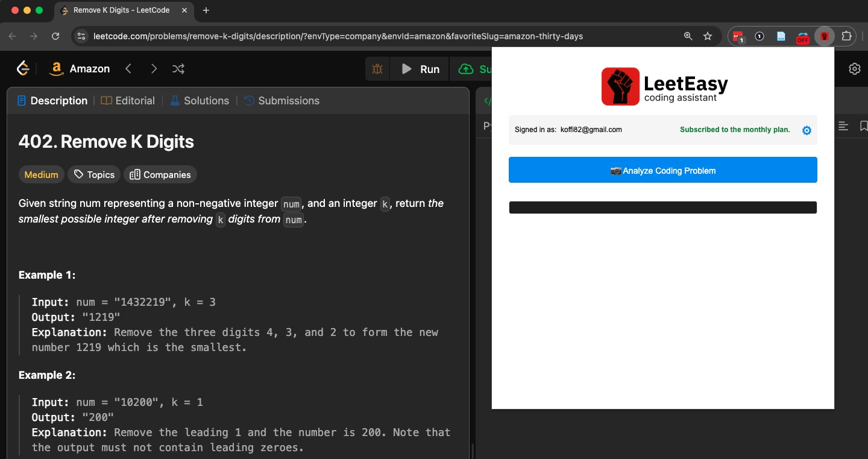Click the extension icon showing OFF badge
Screen dimensions: 868x459
click(x=802, y=37)
